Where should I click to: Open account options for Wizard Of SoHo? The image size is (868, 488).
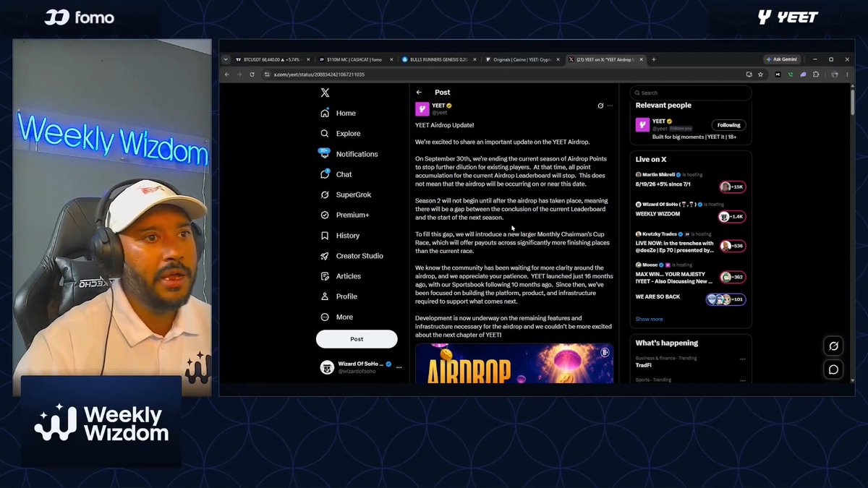pos(399,367)
